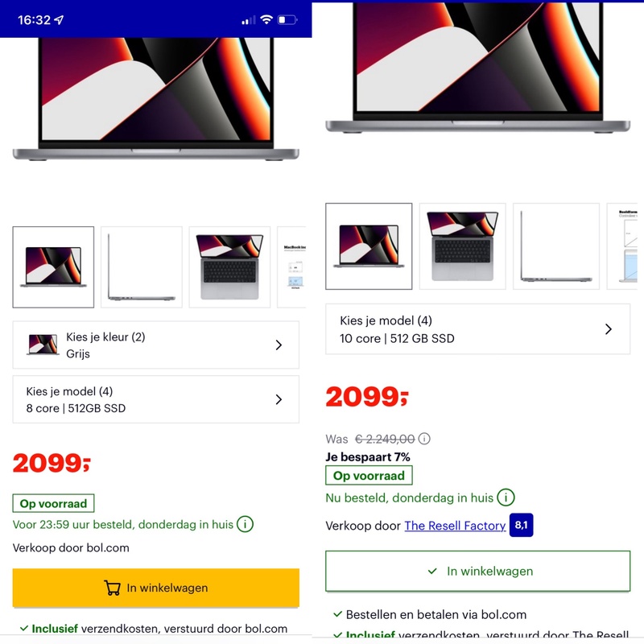Open info icon next to crossed-out €2.249,00 price
This screenshot has width=644, height=644.
pos(424,439)
